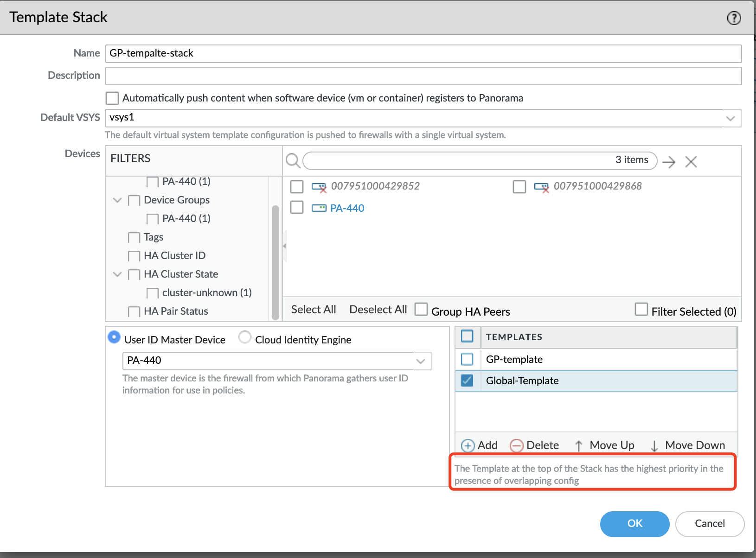Collapse the HA Cluster State tree node
This screenshot has width=756, height=558.
click(x=117, y=274)
